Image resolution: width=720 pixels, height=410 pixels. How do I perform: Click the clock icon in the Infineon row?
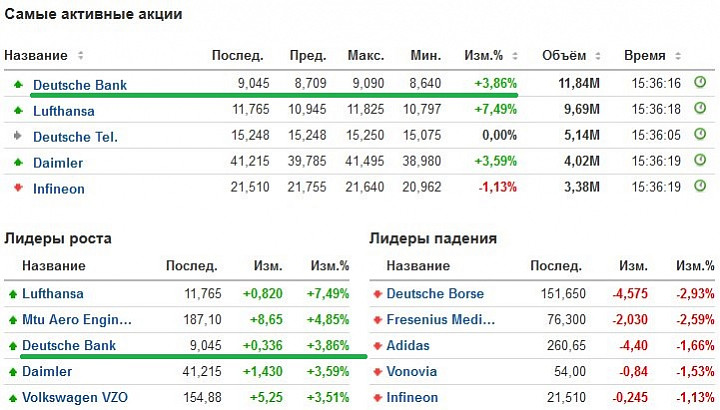pos(700,186)
